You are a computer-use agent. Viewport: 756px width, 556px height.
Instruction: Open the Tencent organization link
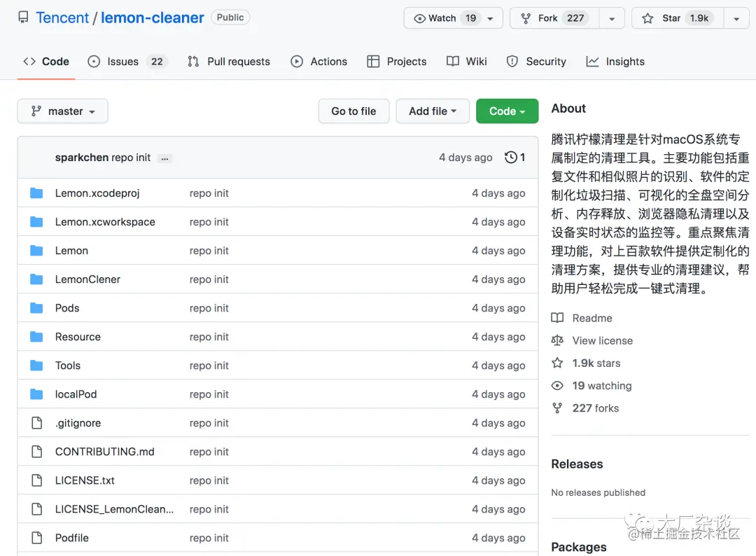pos(62,18)
